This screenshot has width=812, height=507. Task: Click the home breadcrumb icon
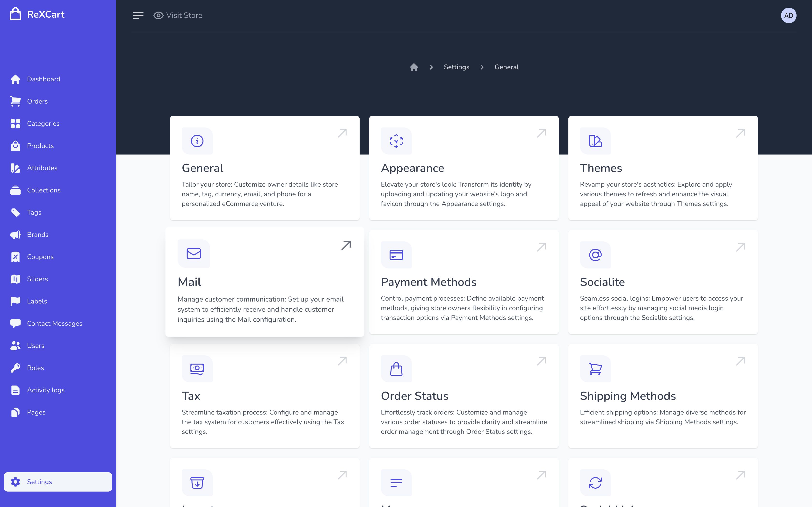414,67
